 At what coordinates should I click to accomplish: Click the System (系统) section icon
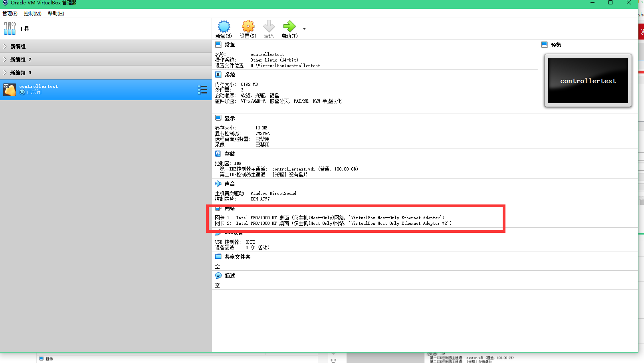click(218, 75)
